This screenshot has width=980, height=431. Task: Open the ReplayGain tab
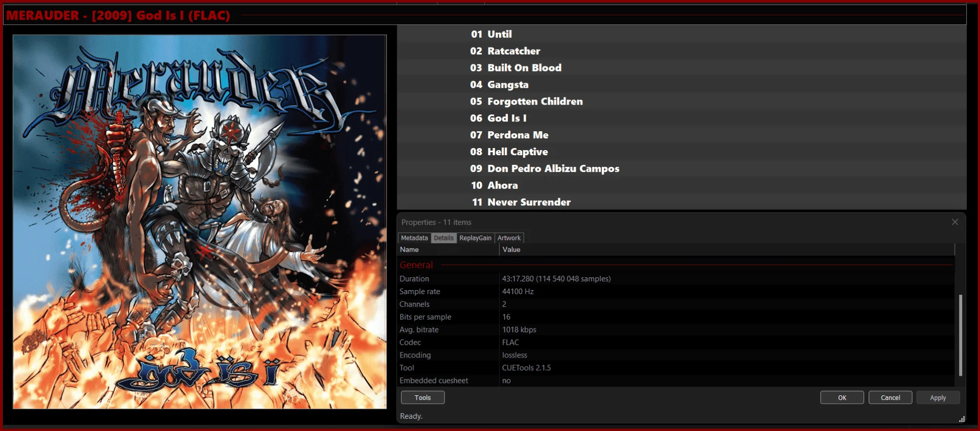[475, 238]
